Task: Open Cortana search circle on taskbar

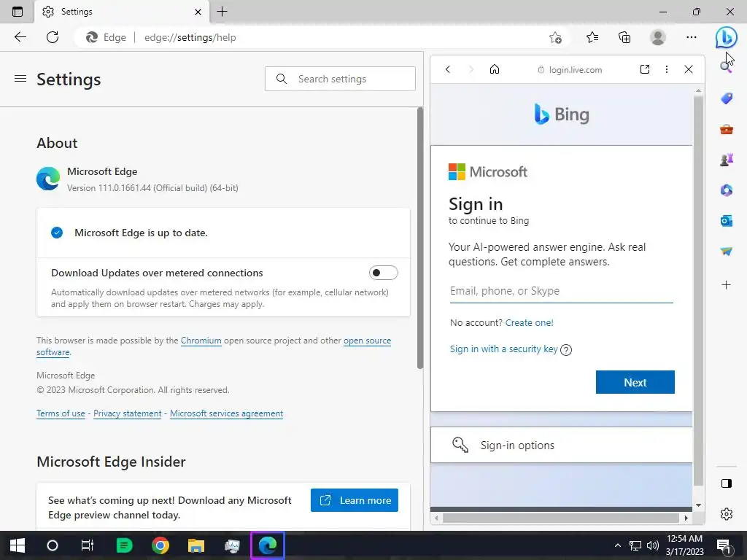Action: [x=53, y=545]
